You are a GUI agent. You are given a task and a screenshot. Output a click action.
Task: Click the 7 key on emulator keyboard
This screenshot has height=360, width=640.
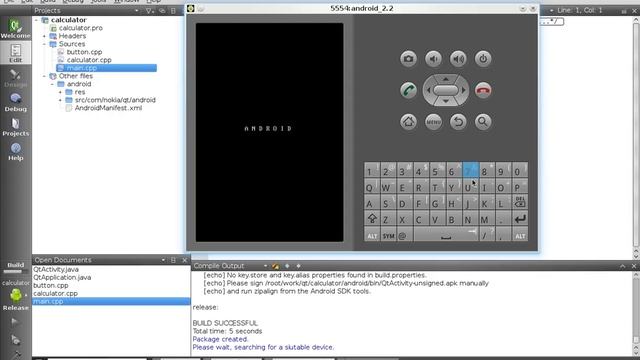click(x=470, y=170)
